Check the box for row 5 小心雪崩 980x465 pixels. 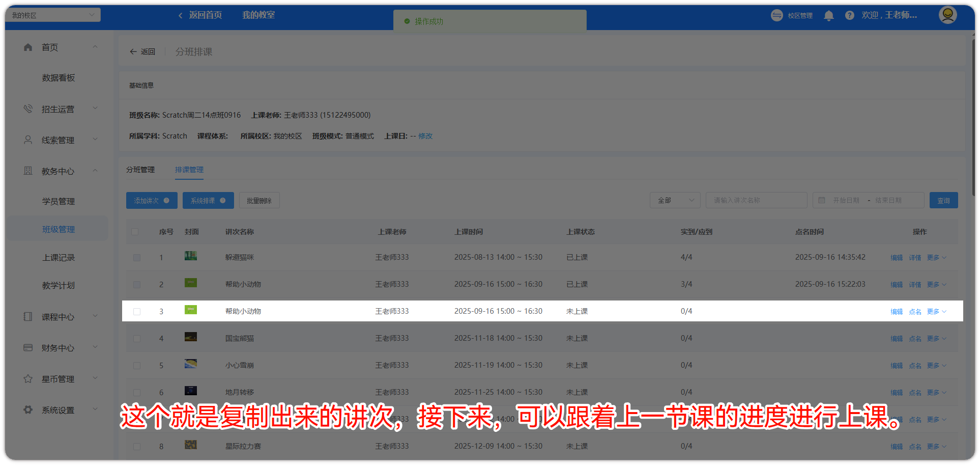click(137, 366)
